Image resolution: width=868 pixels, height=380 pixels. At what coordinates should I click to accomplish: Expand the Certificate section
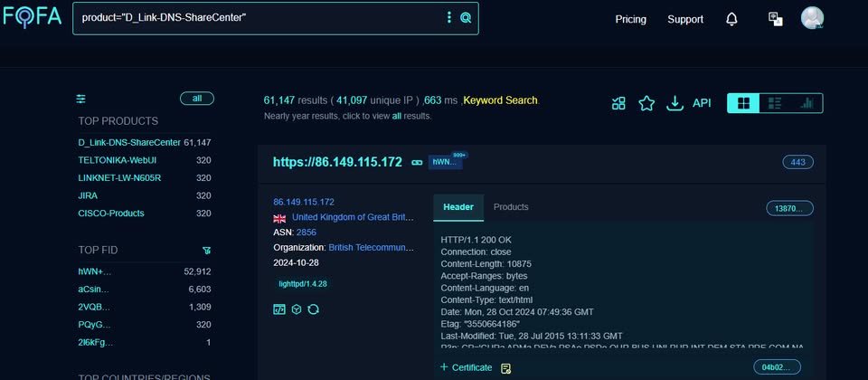tap(467, 367)
